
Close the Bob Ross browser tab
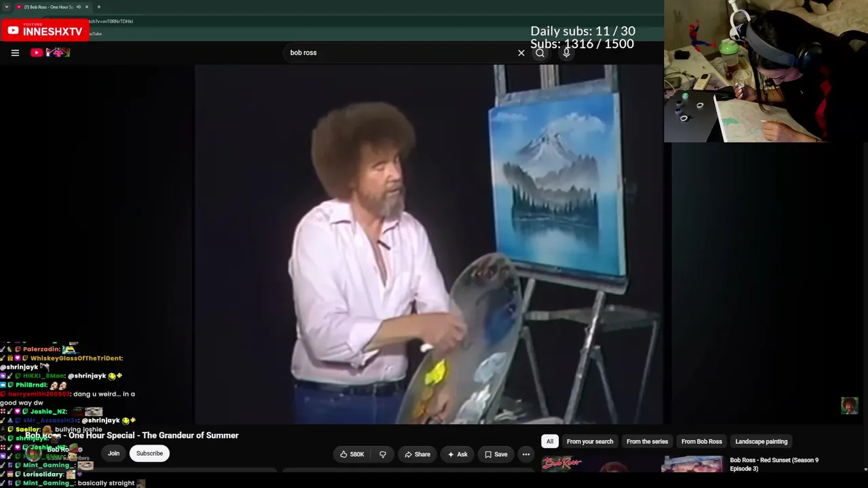coord(87,7)
